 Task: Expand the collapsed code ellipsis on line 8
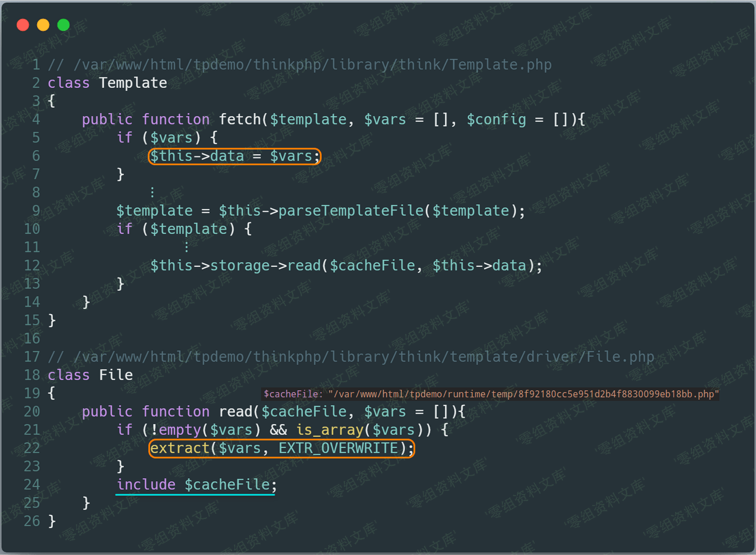pyautogui.click(x=152, y=192)
